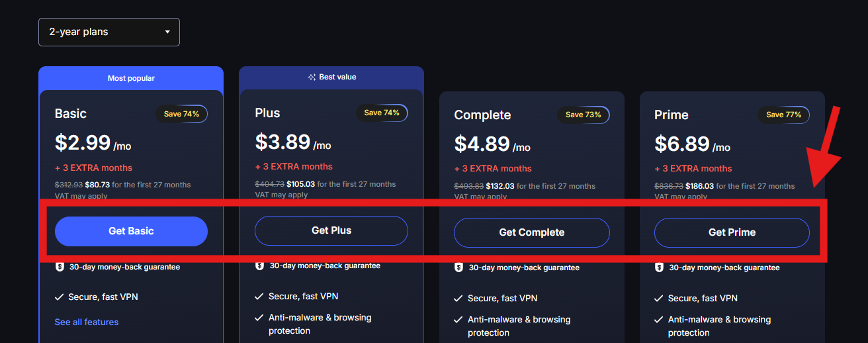Click the Prime plan Secure, fast VPN checkmark
The image size is (868, 343).
(659, 299)
